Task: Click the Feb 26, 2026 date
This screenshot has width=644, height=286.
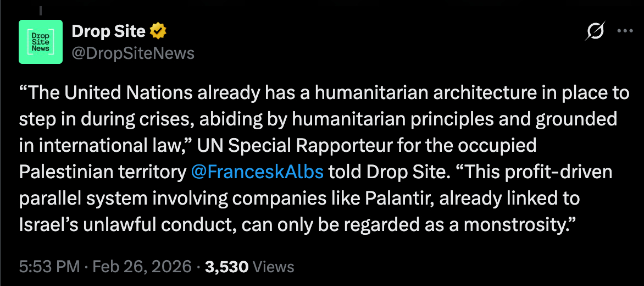Action: pos(142,267)
